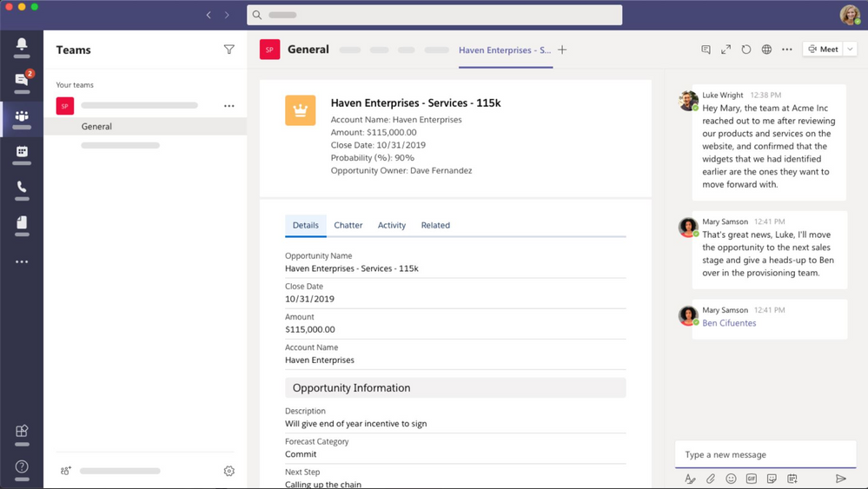
Task: Click the filter icon beside Teams heading
Action: pyautogui.click(x=229, y=50)
